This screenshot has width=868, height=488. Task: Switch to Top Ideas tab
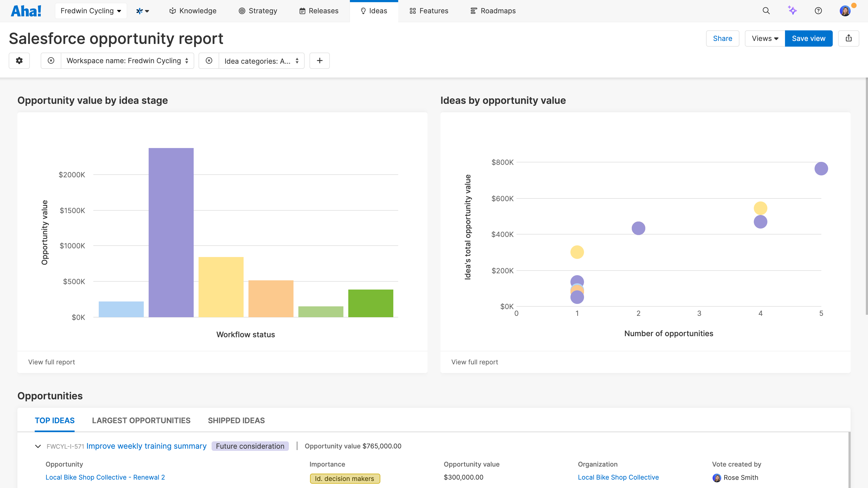click(55, 420)
